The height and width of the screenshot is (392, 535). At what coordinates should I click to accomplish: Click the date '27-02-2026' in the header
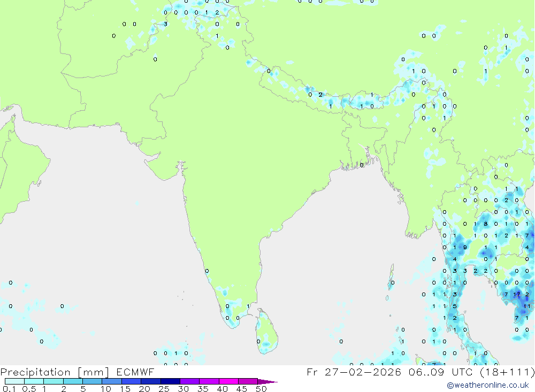pos(363,372)
